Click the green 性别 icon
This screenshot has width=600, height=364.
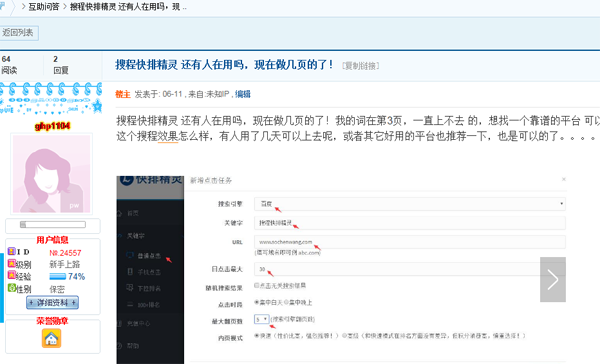11,287
